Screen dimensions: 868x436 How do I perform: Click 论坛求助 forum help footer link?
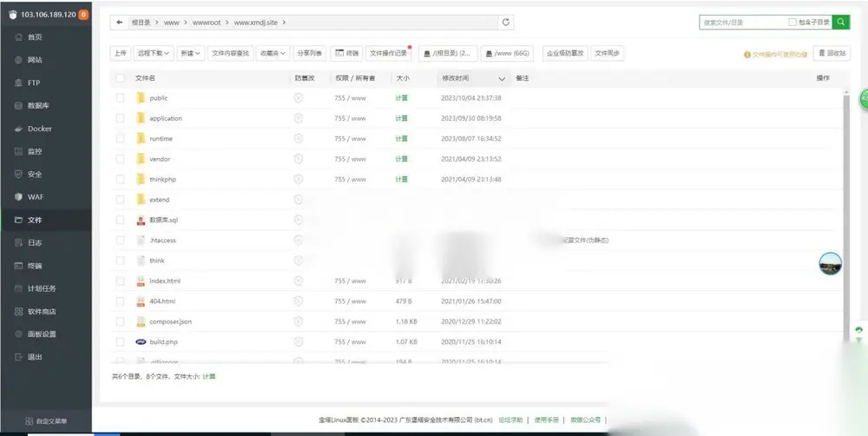tap(510, 420)
